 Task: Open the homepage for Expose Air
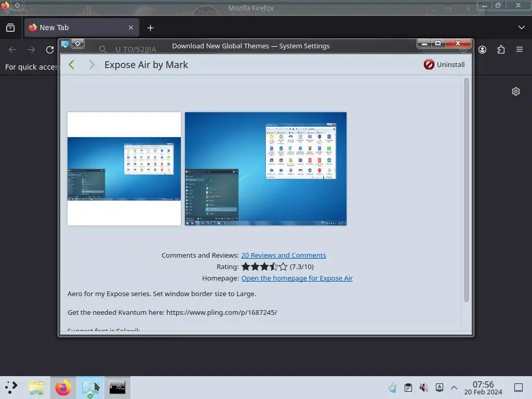[297, 278]
